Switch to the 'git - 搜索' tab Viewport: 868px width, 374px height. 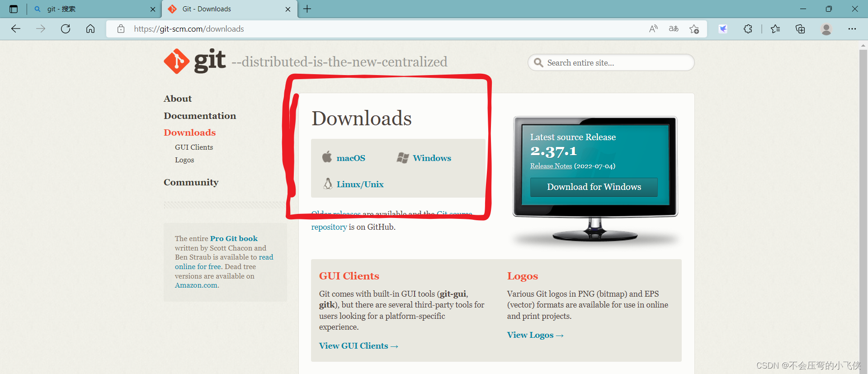pyautogui.click(x=93, y=9)
